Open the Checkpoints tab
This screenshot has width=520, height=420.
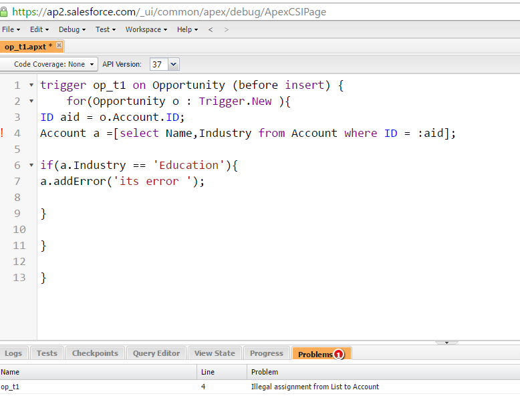point(95,353)
